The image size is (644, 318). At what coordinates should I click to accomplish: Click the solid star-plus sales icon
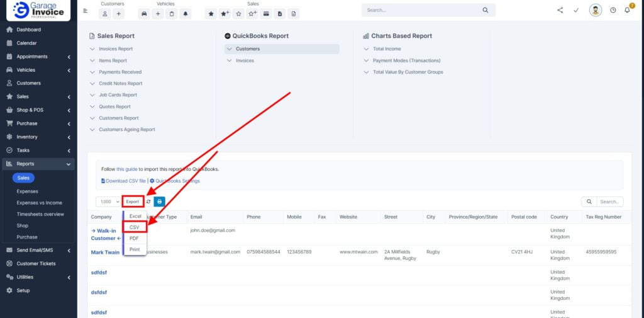click(x=225, y=14)
